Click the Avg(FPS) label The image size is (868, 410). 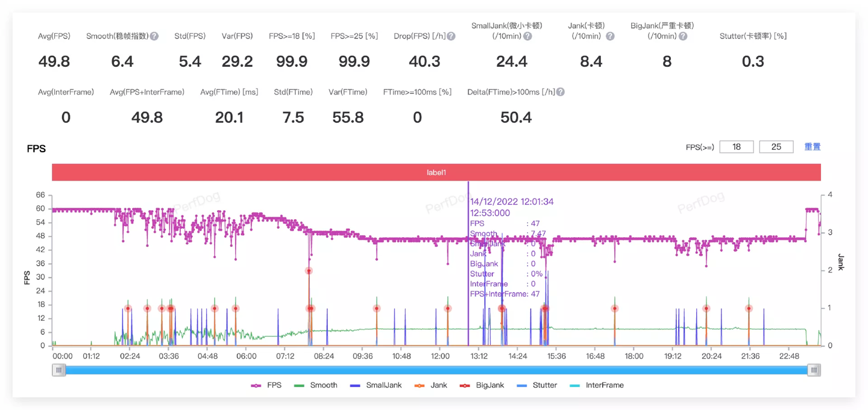point(54,36)
